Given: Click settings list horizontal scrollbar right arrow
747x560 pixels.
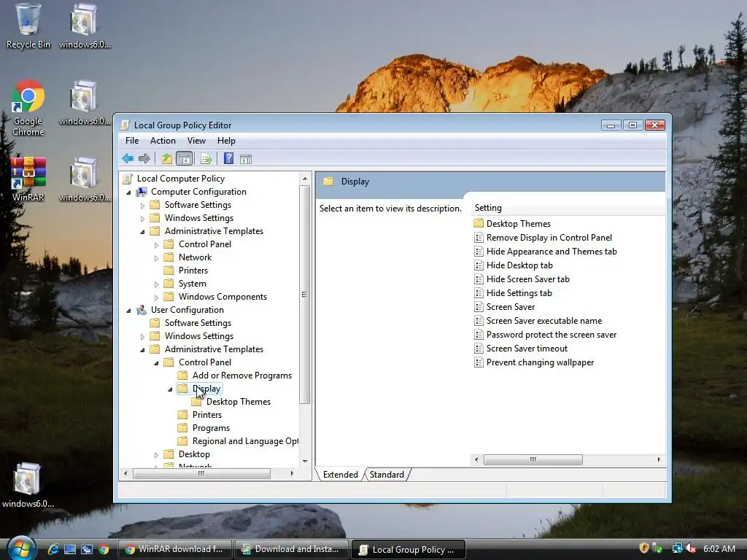Looking at the screenshot, I should coord(659,459).
